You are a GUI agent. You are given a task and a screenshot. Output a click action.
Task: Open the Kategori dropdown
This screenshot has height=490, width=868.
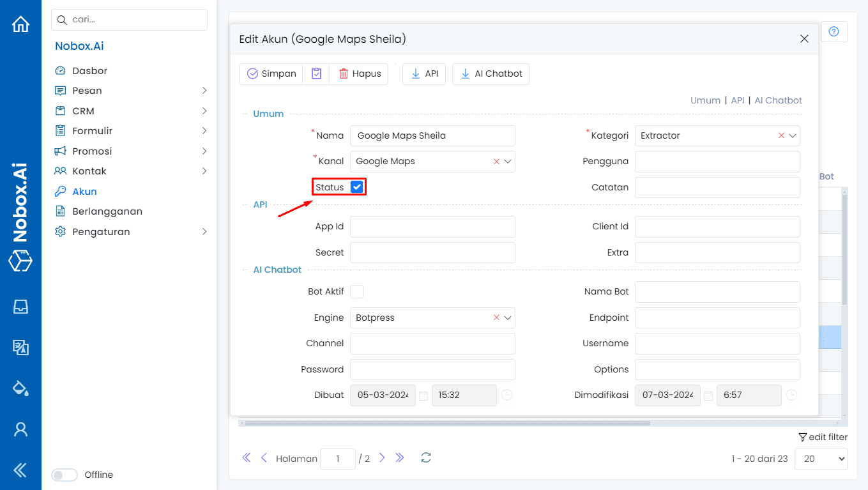(793, 135)
